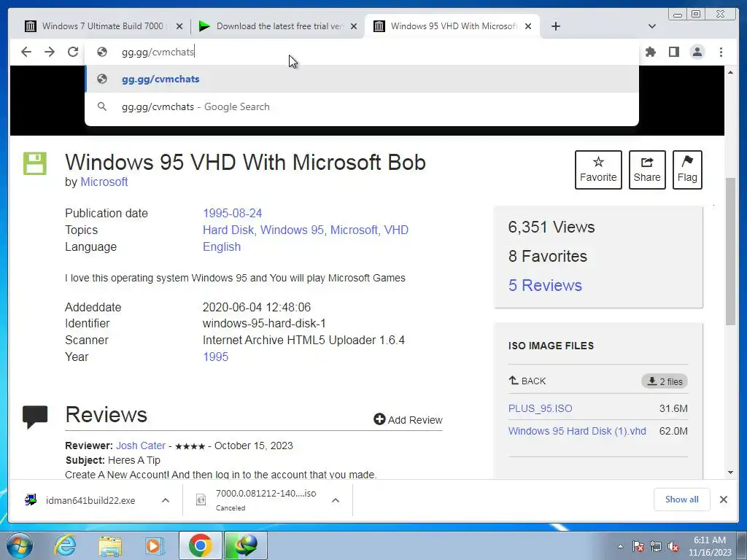
Task: Favorite this item with the star button
Action: coord(598,169)
